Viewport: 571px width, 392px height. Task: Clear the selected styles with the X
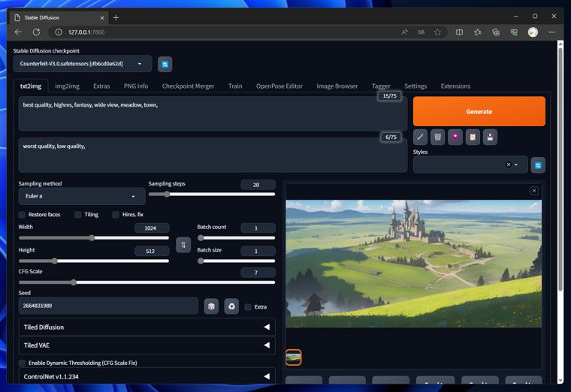point(509,164)
